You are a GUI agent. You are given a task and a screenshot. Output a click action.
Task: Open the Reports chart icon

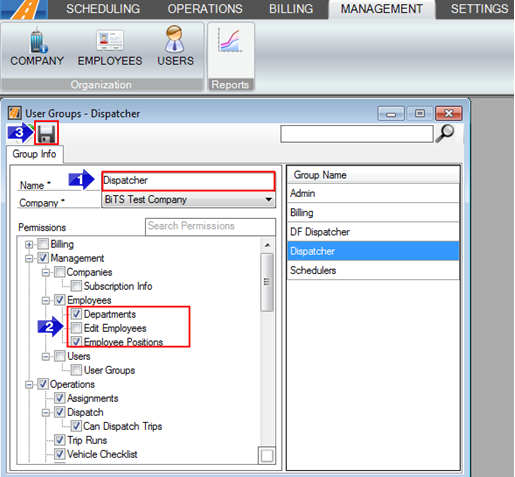[x=230, y=41]
